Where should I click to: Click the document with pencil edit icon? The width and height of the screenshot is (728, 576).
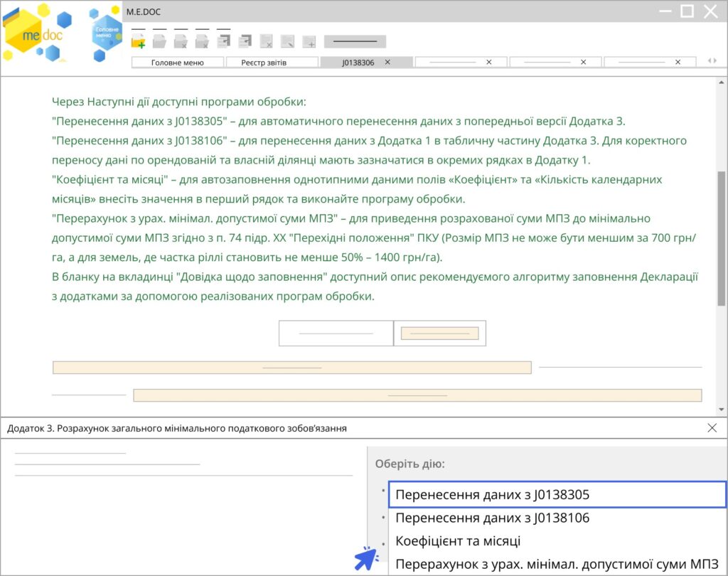pos(287,41)
